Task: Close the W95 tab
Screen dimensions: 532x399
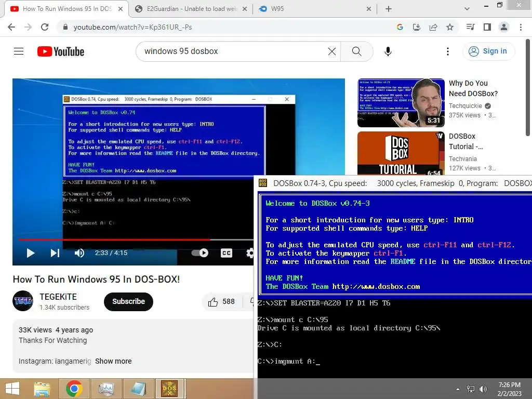Action: coord(369,9)
